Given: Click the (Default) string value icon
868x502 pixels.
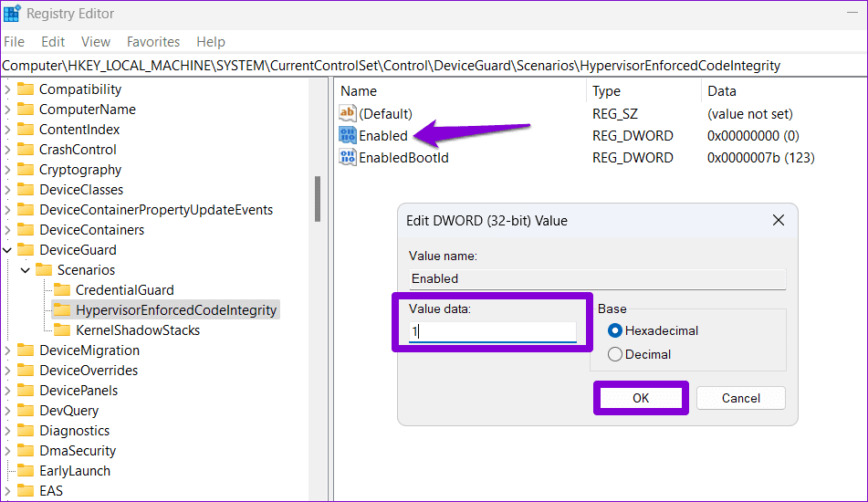Looking at the screenshot, I should point(348,113).
